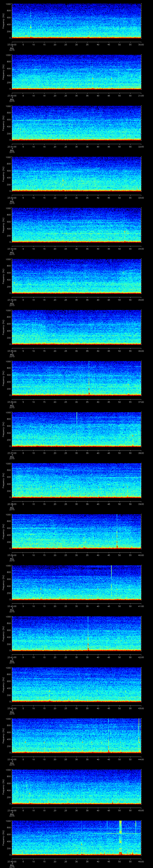Click the '23:41:00' start time label

tap(12, 657)
